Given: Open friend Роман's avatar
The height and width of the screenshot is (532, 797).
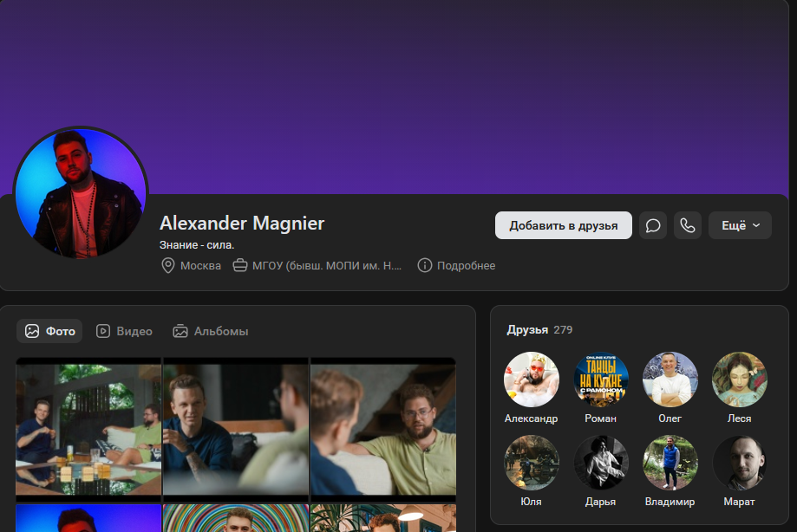Looking at the screenshot, I should 601,380.
